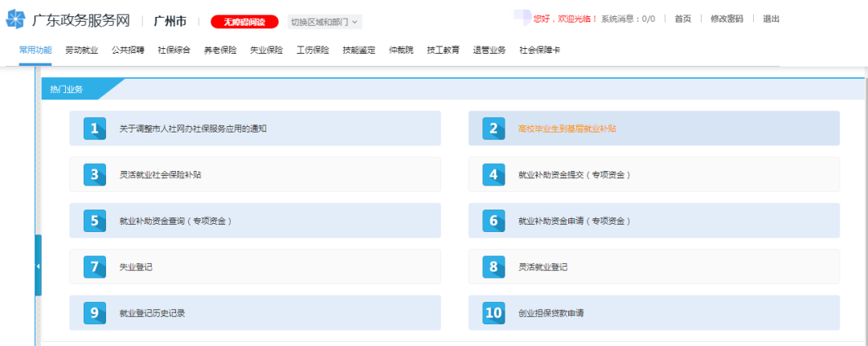The image size is (868, 346).
Task: Click the number 2 badge icon
Action: click(493, 128)
